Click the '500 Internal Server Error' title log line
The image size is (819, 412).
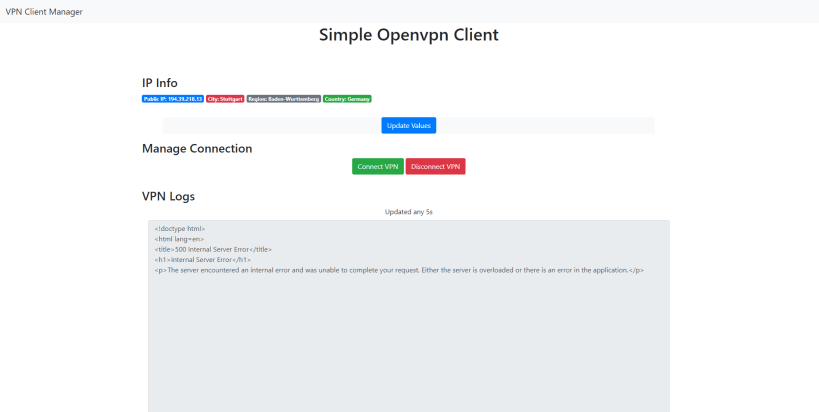coord(213,249)
